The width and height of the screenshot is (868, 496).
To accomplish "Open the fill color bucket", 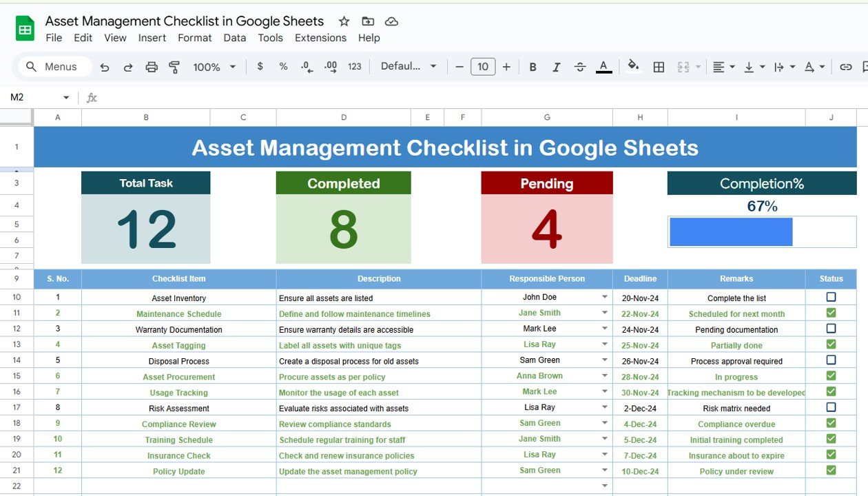I will [633, 66].
